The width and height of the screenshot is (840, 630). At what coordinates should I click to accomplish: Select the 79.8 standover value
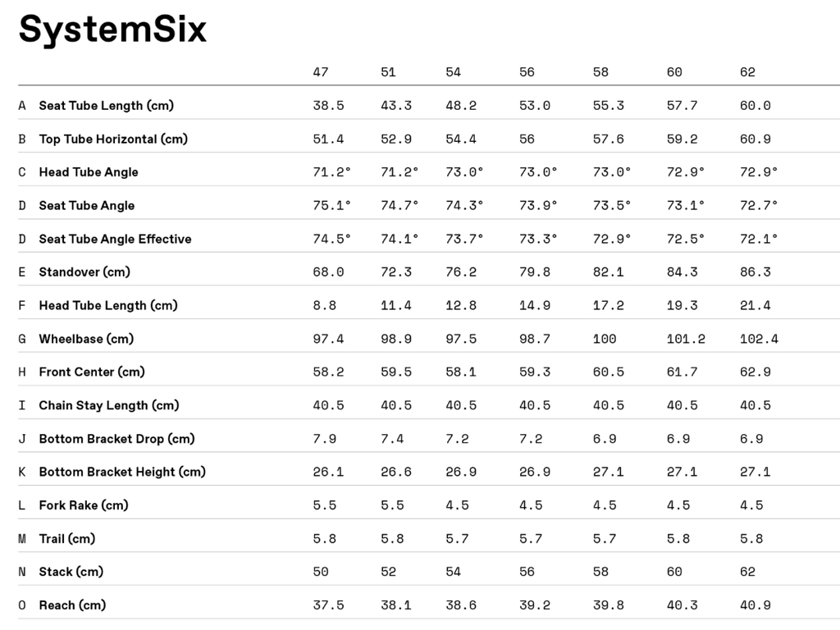point(535,272)
